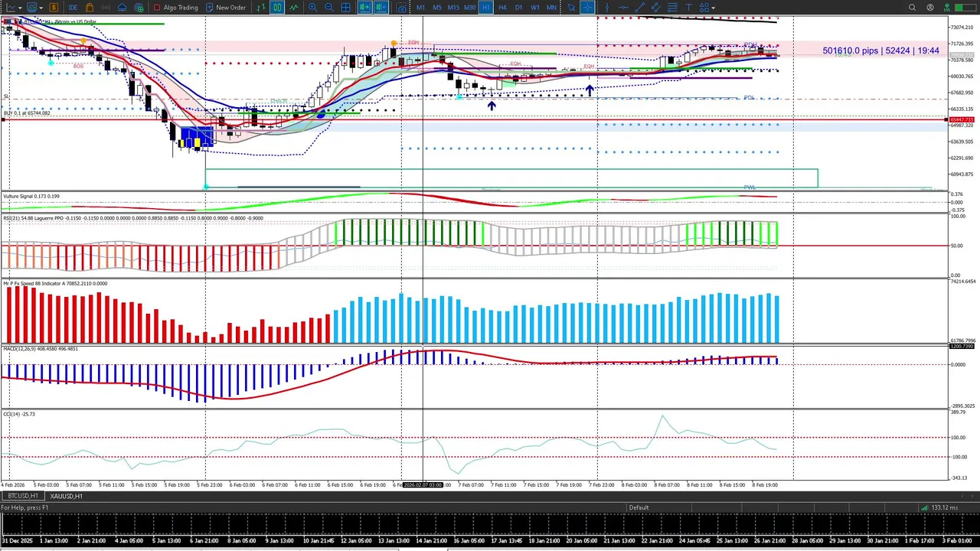
Task: Select the MN timeframe
Action: click(551, 8)
